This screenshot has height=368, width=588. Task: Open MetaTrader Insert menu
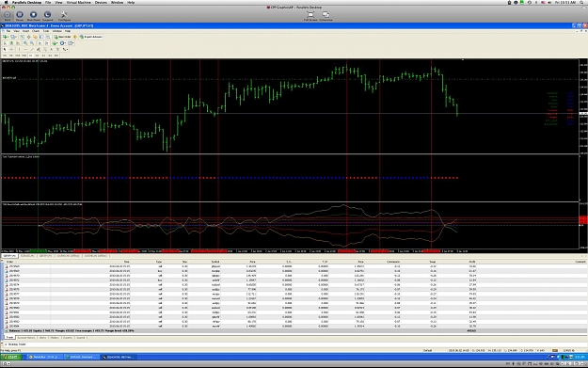click(x=26, y=31)
